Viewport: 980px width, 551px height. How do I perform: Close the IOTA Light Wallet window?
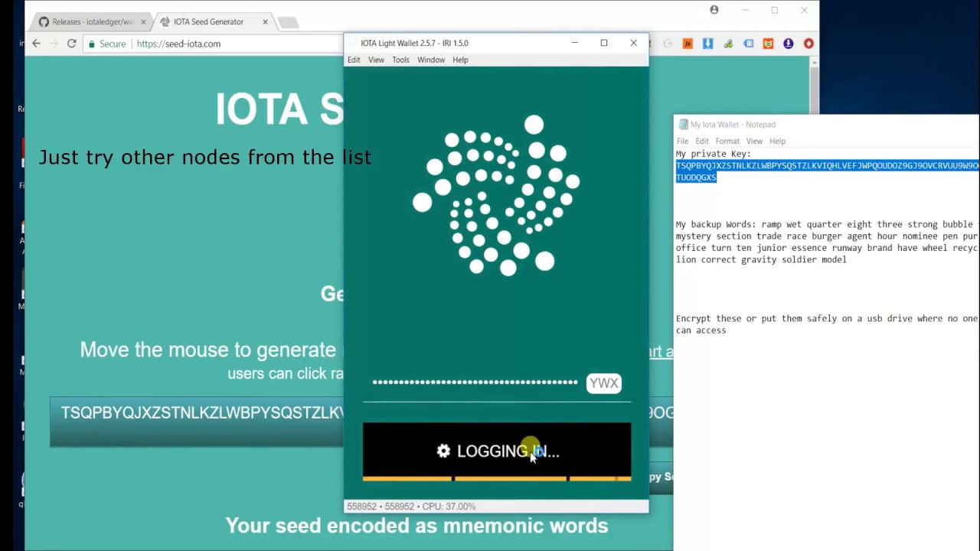tap(633, 43)
